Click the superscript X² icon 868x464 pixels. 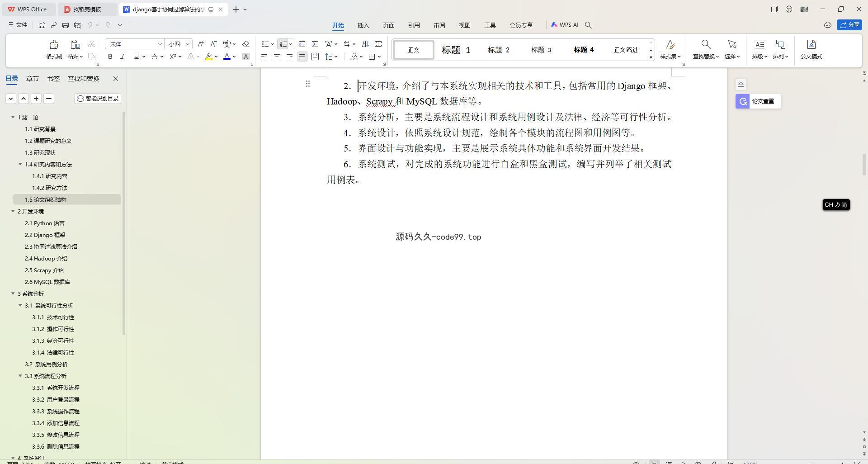[x=172, y=57]
